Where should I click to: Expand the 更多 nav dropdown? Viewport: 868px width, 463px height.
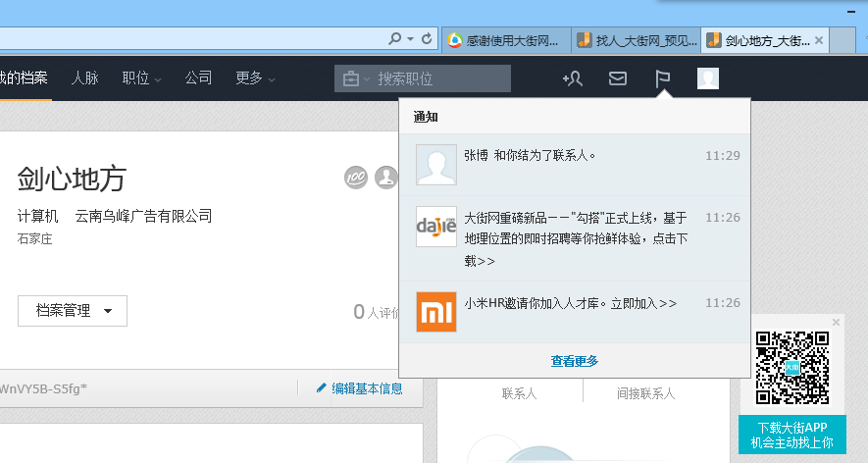pyautogui.click(x=255, y=78)
